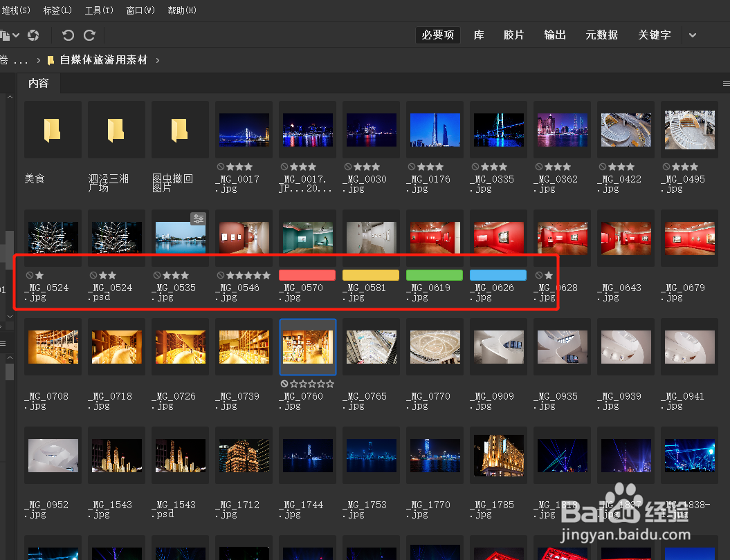The width and height of the screenshot is (730, 560).
Task: Click the 输出 workspace button
Action: coord(554,35)
